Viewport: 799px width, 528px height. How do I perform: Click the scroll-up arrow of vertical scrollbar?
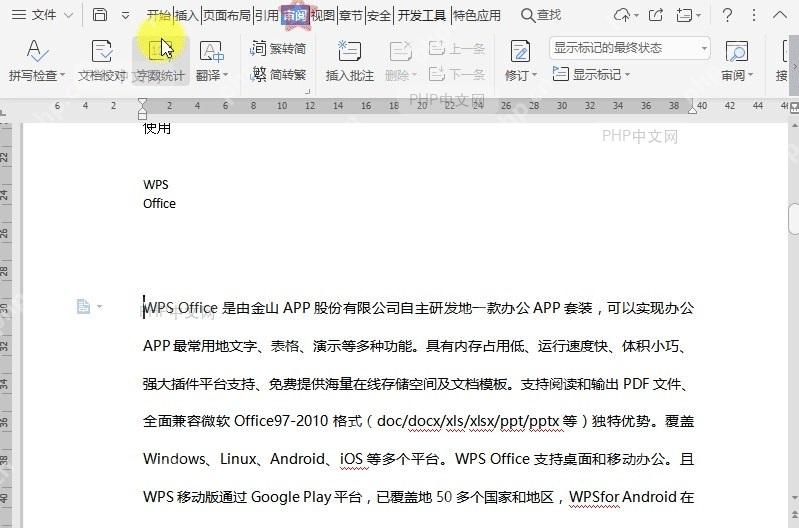794,125
